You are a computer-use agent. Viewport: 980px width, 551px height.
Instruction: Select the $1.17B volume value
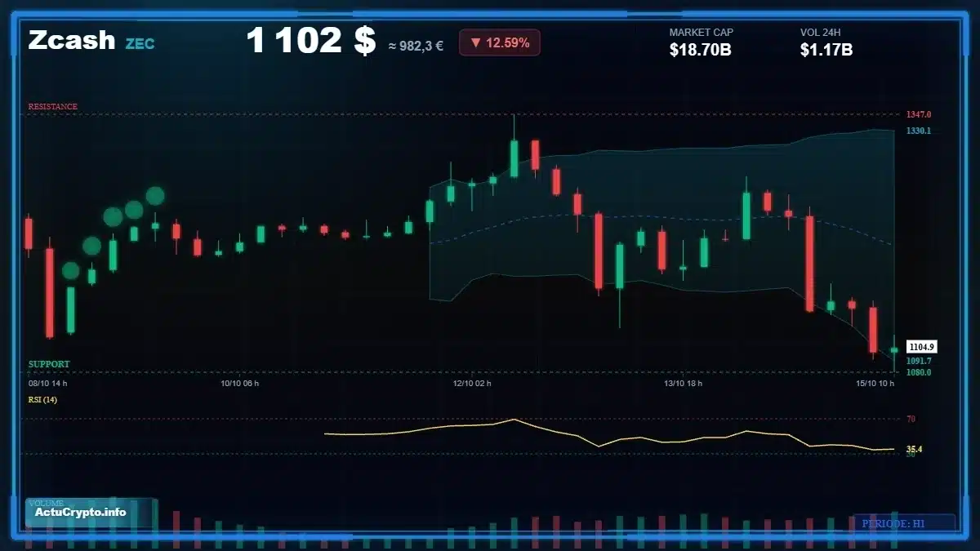click(826, 50)
